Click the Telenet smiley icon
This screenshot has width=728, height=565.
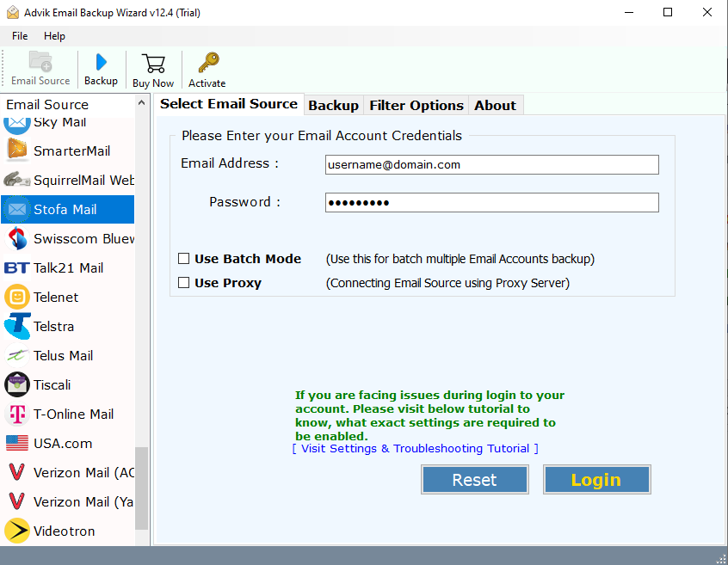point(17,297)
